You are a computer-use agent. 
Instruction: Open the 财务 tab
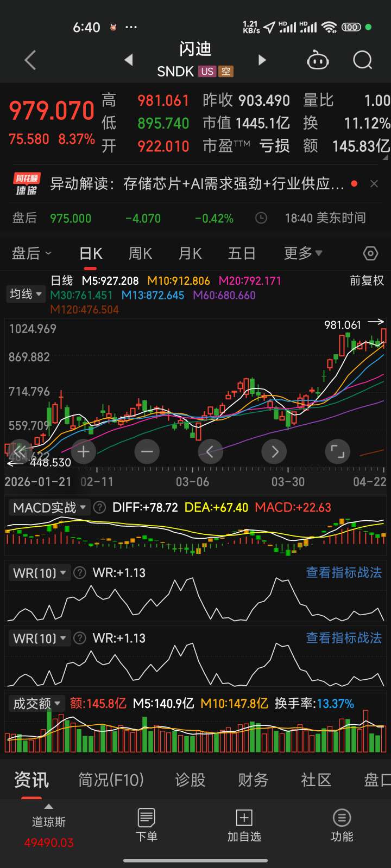tap(253, 780)
